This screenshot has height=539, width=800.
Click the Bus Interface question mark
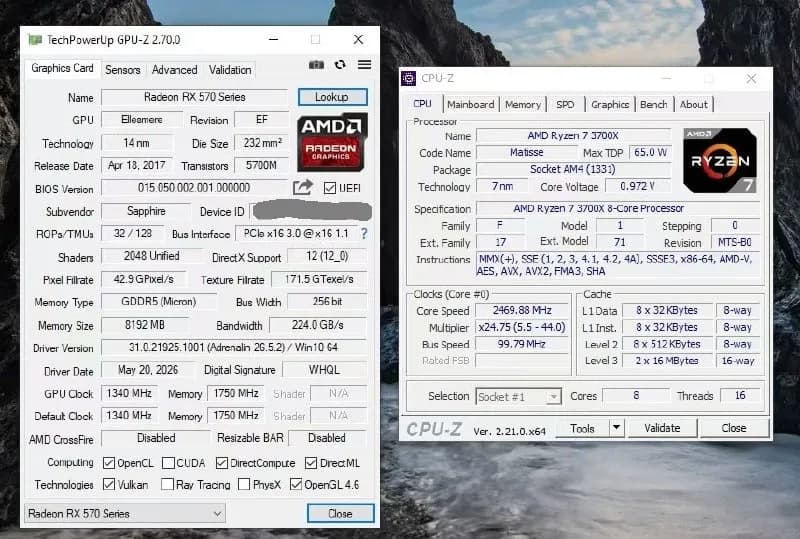(364, 234)
